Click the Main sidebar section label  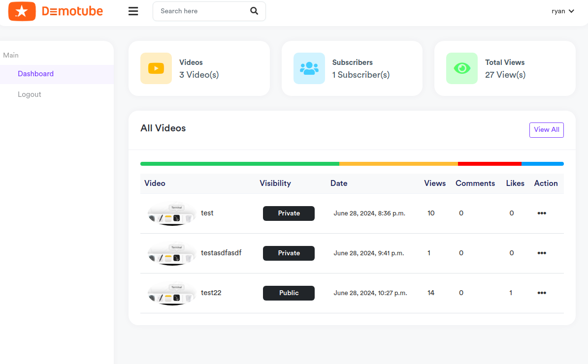tap(11, 56)
